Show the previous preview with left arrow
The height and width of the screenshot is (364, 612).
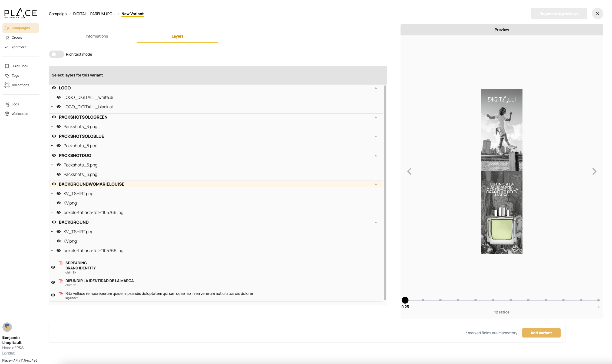click(409, 171)
